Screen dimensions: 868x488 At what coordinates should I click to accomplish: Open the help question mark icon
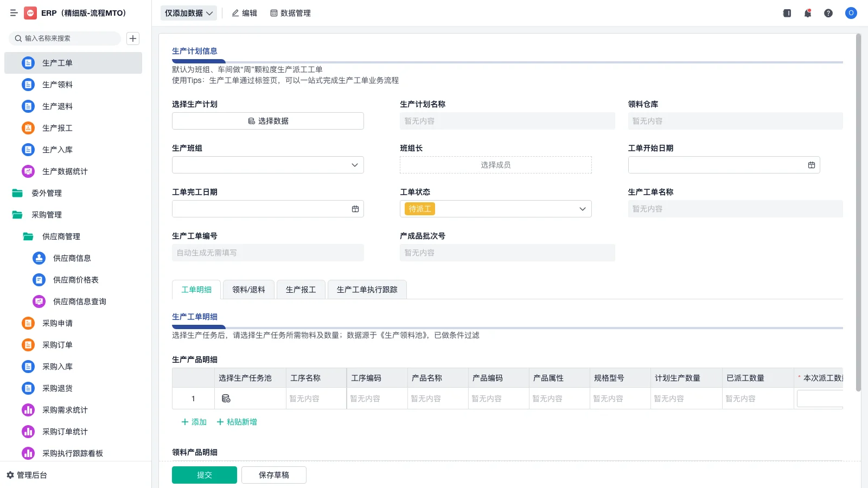pos(828,13)
